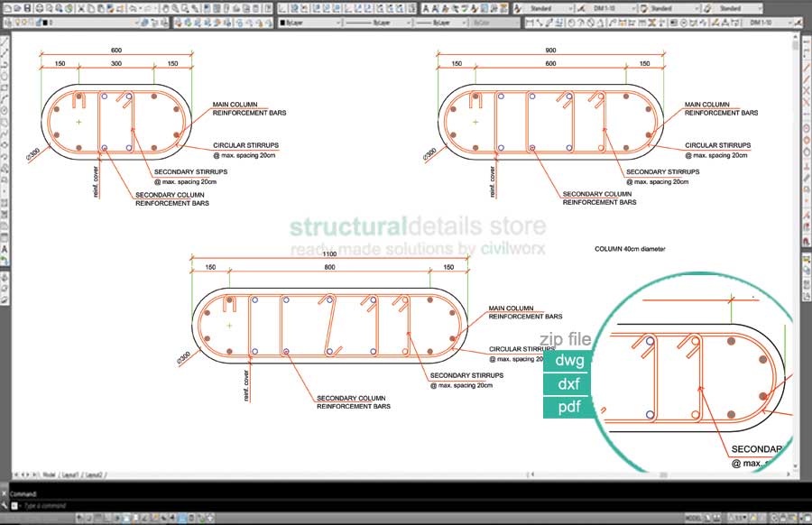Click the black ByLayer color swatch

(283, 23)
